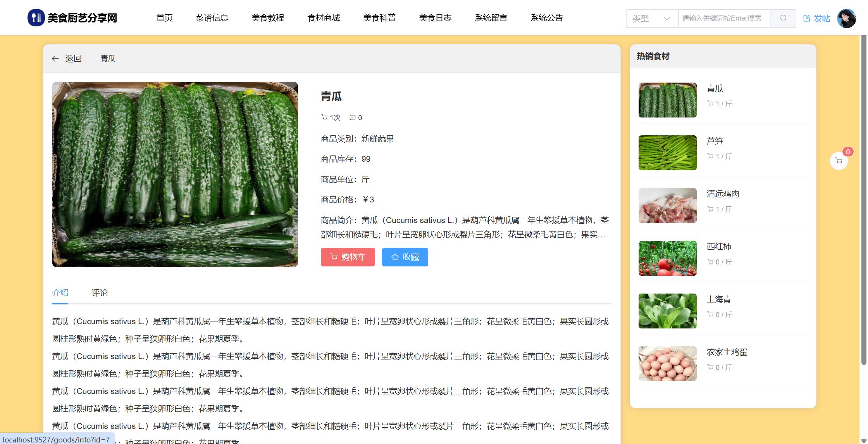Image resolution: width=868 pixels, height=444 pixels.
Task: Click the back arrow icon
Action: coord(55,59)
